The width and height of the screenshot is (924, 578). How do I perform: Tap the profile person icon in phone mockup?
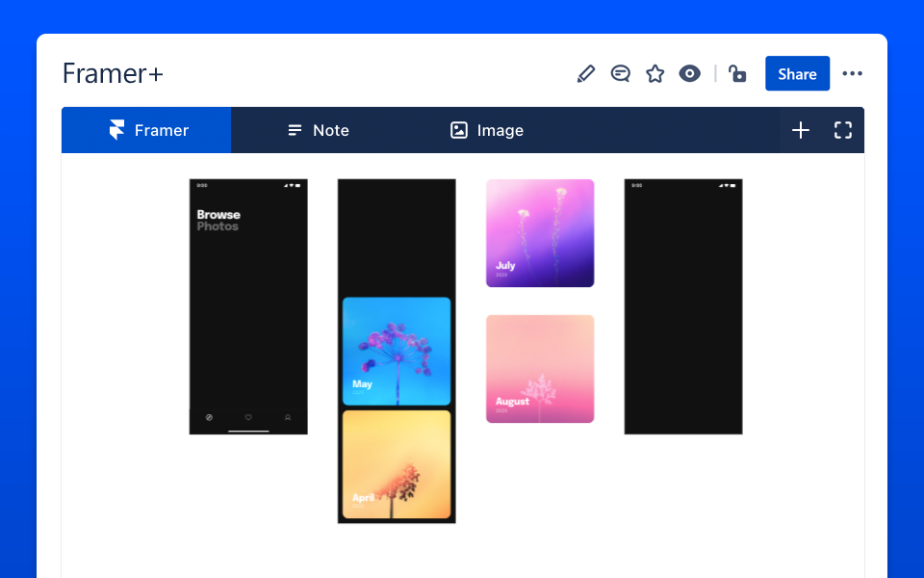click(x=288, y=417)
